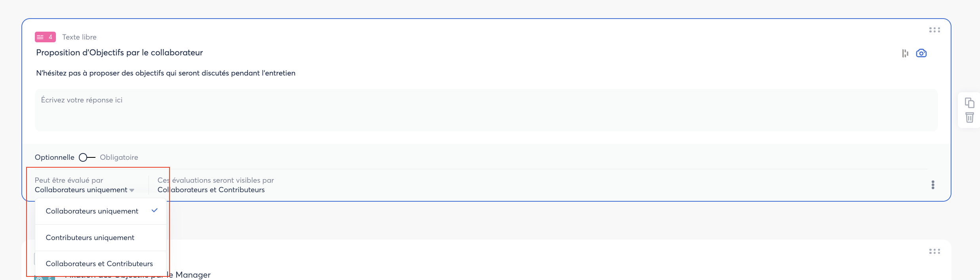
Task: Duplicate the question using the copy icon
Action: pos(969,103)
